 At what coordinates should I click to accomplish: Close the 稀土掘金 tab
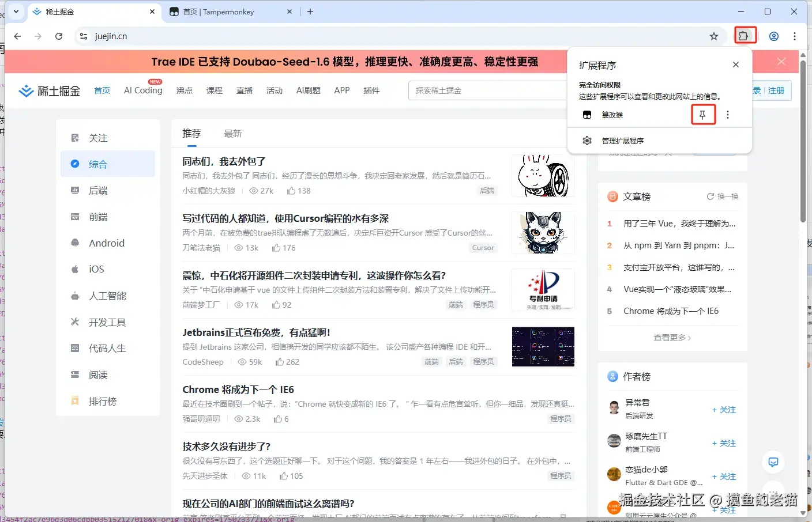coord(152,12)
